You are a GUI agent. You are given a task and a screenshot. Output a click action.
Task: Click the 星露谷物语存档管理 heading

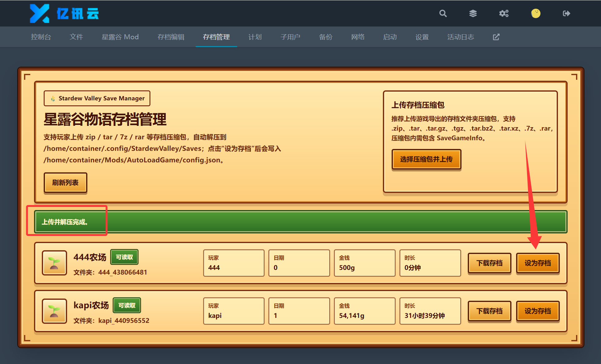tap(105, 120)
